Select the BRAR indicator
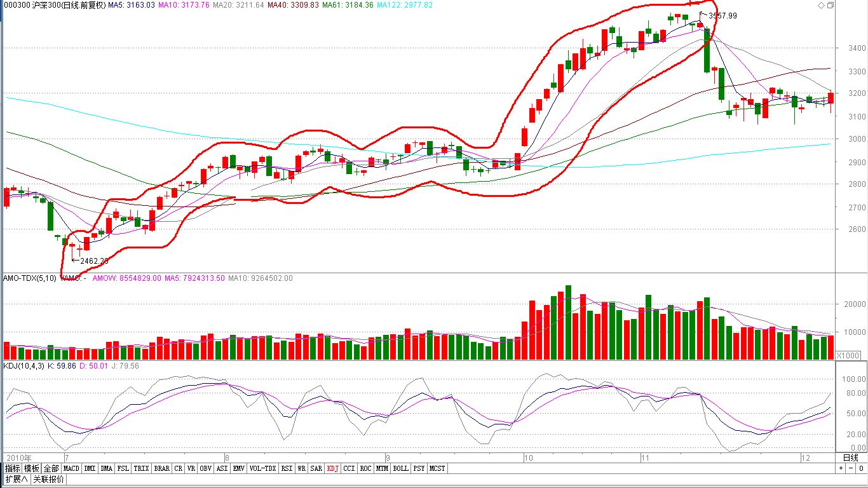 point(162,468)
